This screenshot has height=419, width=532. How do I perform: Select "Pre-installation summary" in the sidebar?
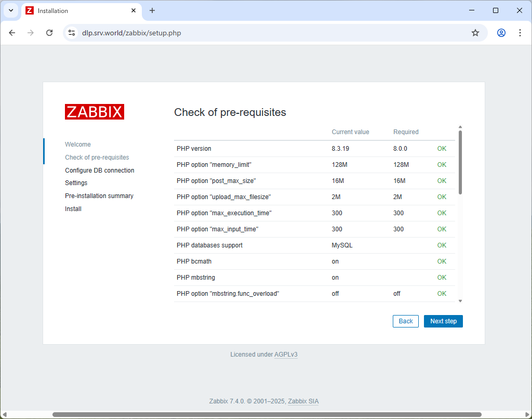[x=99, y=195]
